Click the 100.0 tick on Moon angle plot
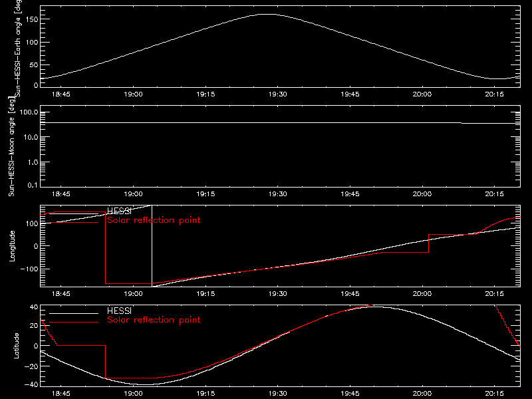Screen dimensions: 532x399 click(x=29, y=112)
